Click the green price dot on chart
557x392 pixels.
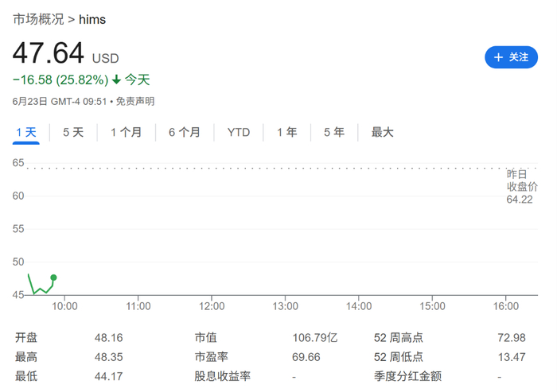tap(53, 278)
